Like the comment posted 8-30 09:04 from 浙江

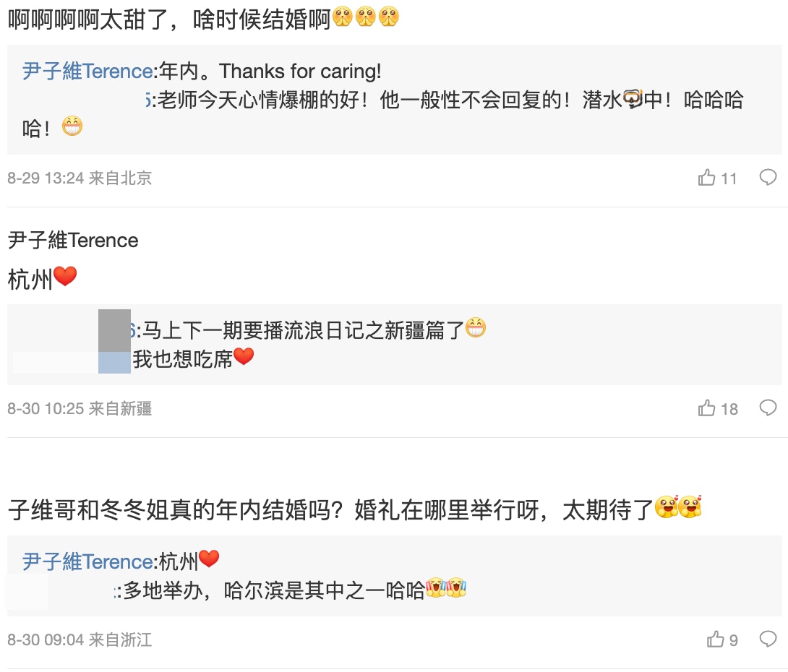coord(715,639)
